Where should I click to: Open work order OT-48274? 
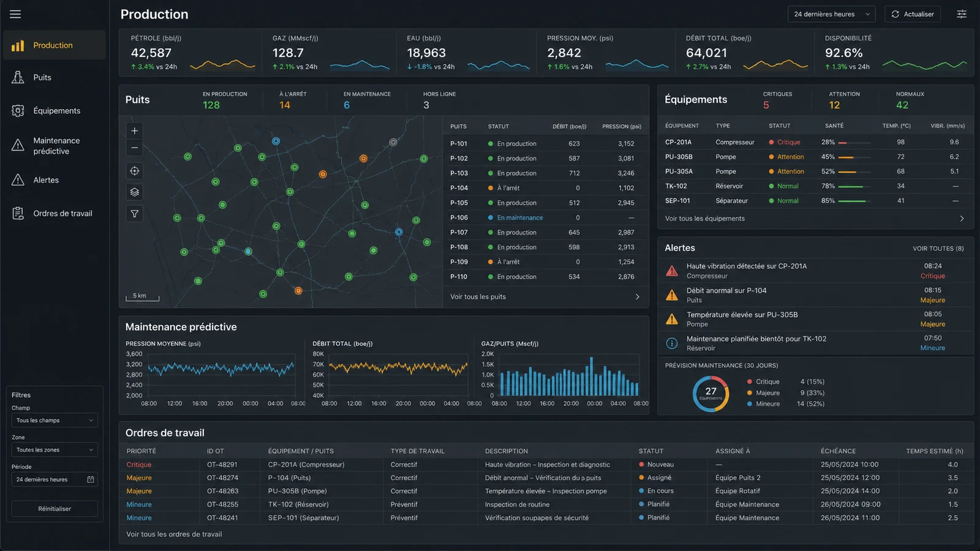545,478
